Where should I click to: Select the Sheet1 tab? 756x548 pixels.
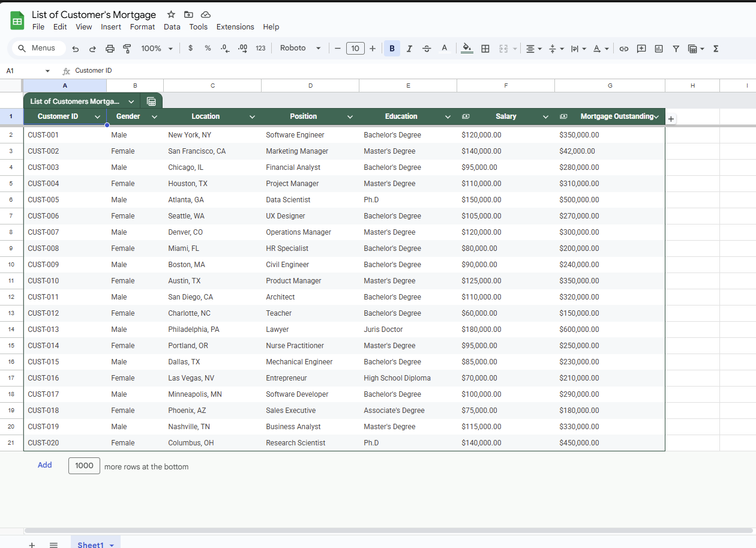click(x=95, y=543)
